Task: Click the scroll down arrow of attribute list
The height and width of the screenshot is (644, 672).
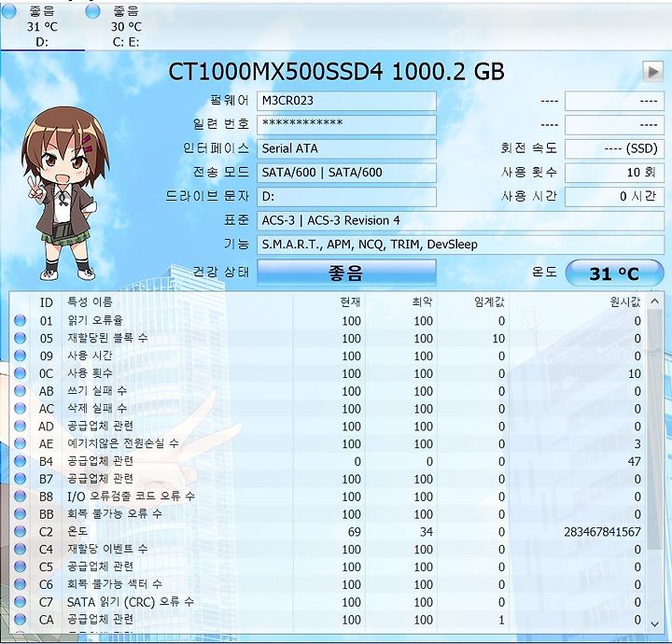Action: [x=655, y=623]
